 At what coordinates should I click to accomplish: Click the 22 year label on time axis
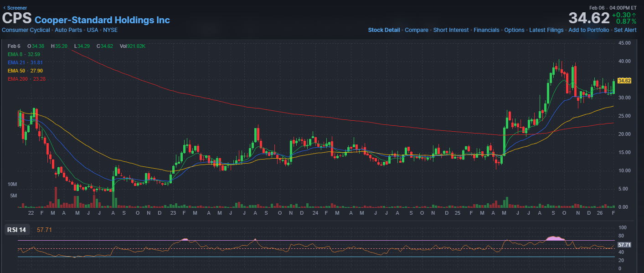click(31, 213)
